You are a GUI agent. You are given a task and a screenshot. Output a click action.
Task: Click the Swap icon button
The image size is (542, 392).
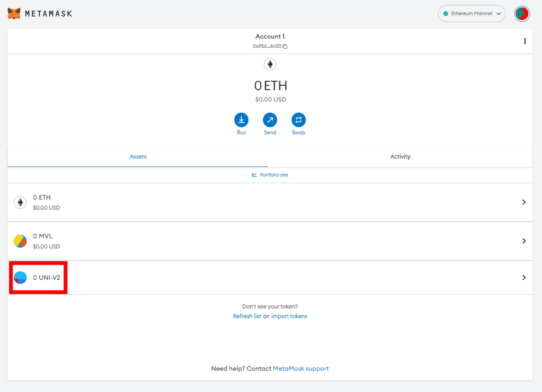coord(298,120)
